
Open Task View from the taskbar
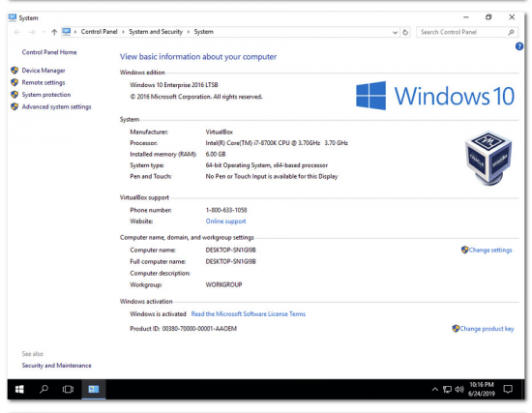click(x=68, y=389)
